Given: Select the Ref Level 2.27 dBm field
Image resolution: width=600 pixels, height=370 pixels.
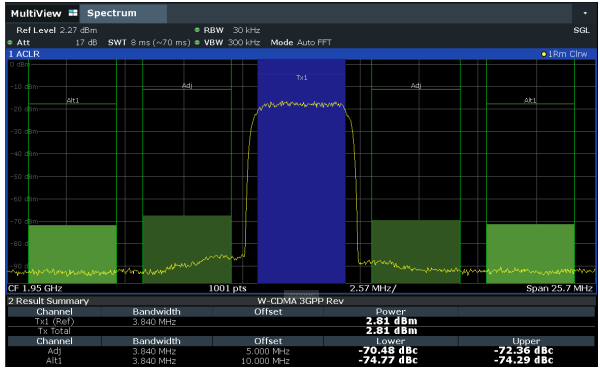Looking at the screenshot, I should [56, 30].
